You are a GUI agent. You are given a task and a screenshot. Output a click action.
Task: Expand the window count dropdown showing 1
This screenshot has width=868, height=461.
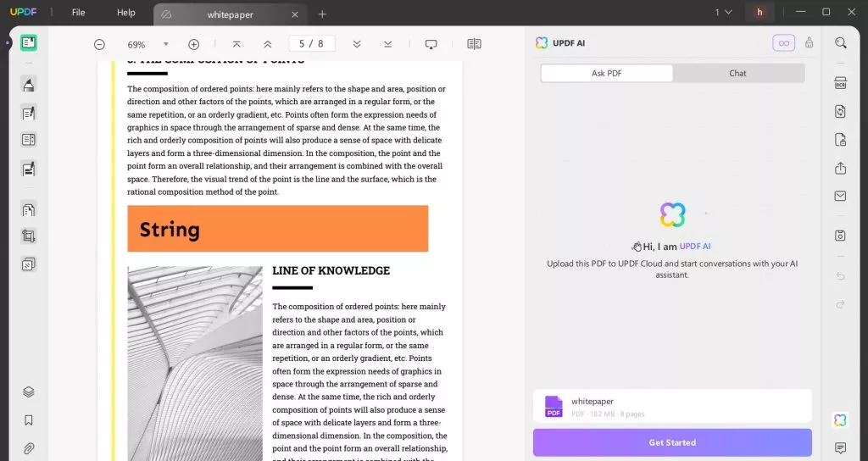pyautogui.click(x=723, y=12)
